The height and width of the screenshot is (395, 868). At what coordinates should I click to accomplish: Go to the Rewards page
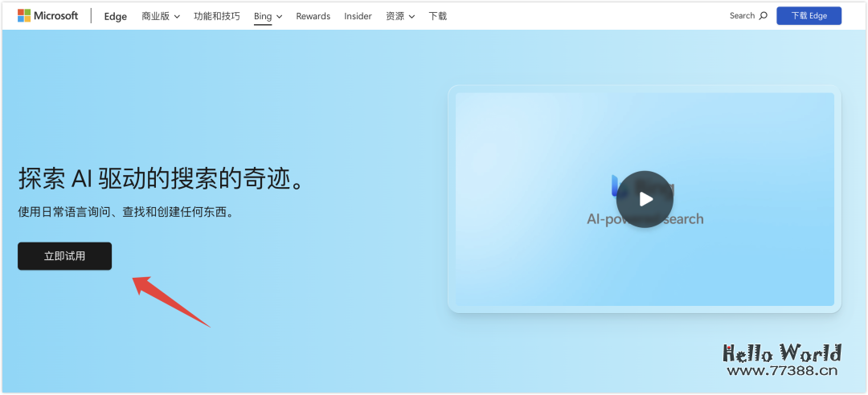pyautogui.click(x=313, y=16)
